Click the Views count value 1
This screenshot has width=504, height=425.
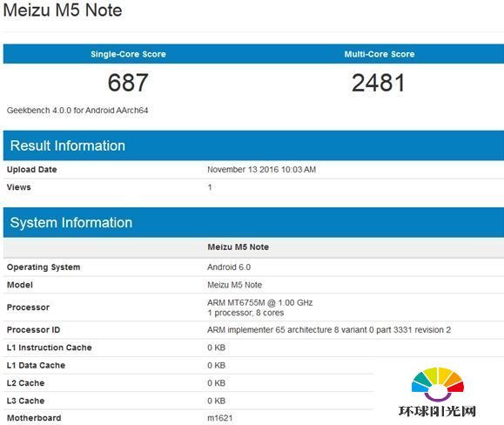click(x=210, y=187)
